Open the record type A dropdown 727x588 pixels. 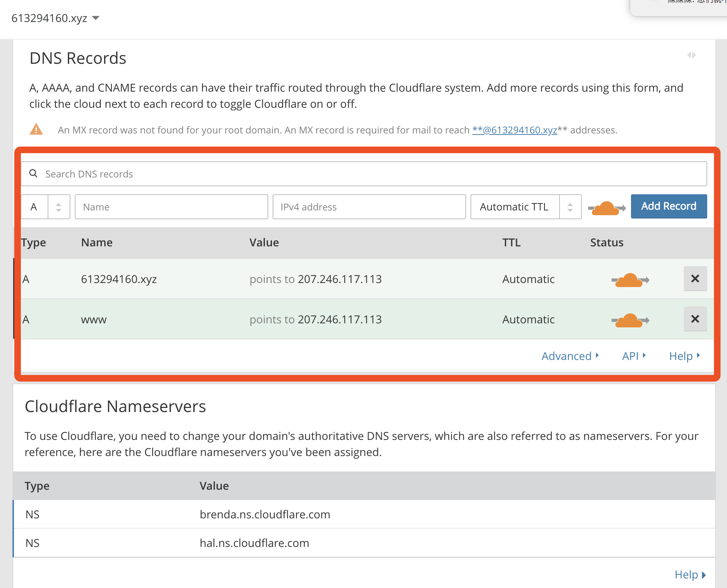pos(45,207)
